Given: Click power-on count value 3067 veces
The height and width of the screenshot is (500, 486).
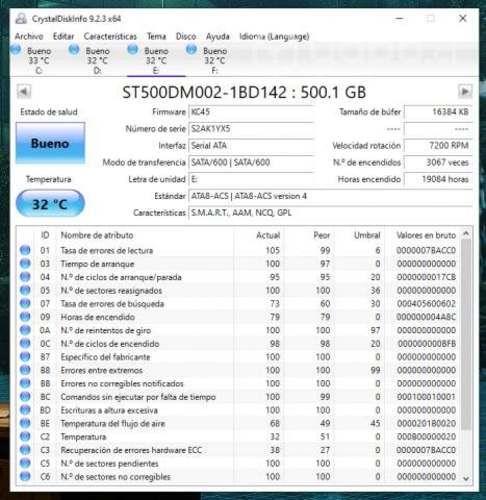Looking at the screenshot, I should click(x=438, y=162).
